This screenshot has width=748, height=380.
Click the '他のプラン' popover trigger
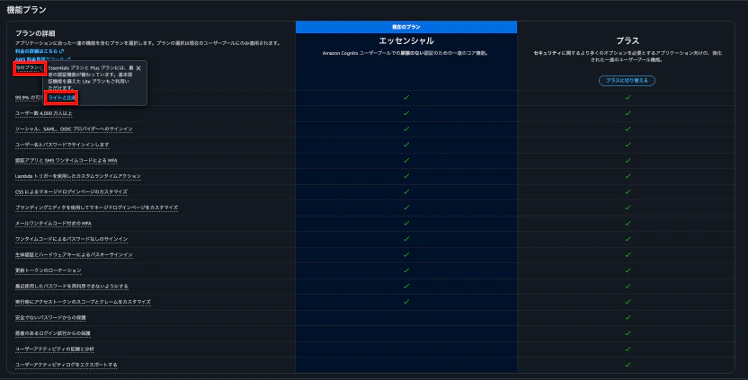(x=29, y=68)
